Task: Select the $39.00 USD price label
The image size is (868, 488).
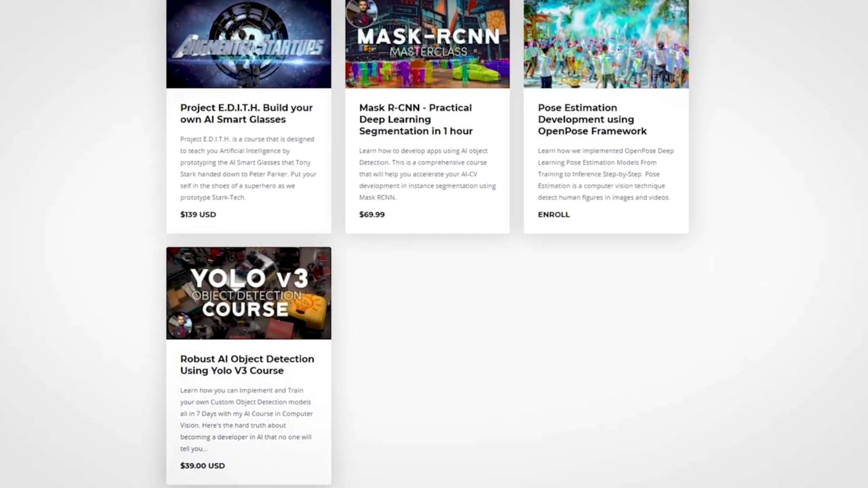Action: coord(203,466)
